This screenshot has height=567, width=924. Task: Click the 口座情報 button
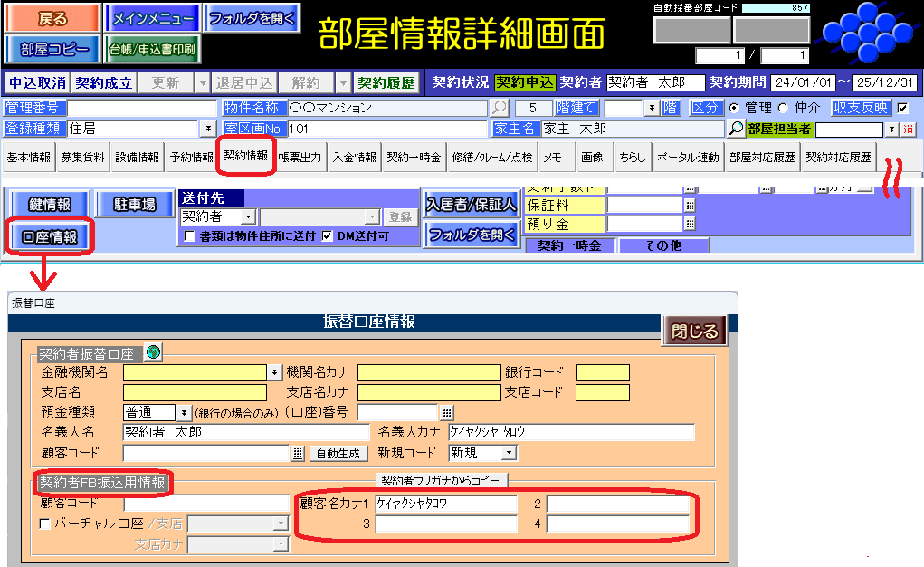click(50, 237)
